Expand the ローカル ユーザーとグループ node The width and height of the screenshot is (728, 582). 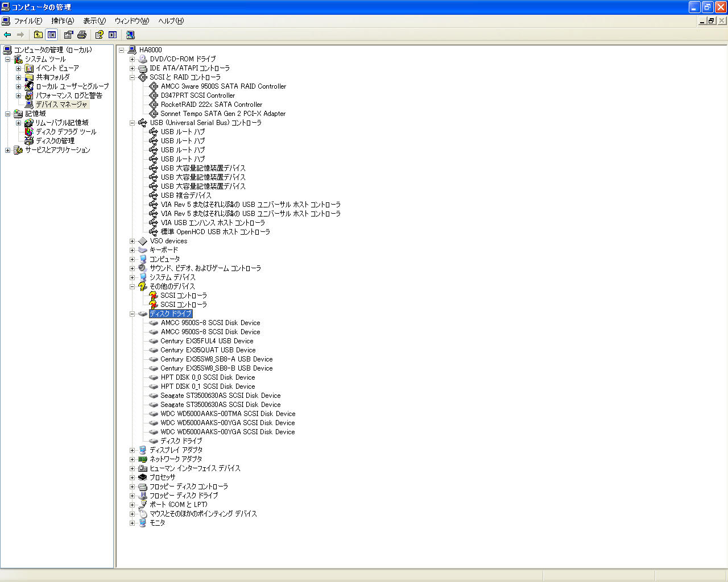18,86
